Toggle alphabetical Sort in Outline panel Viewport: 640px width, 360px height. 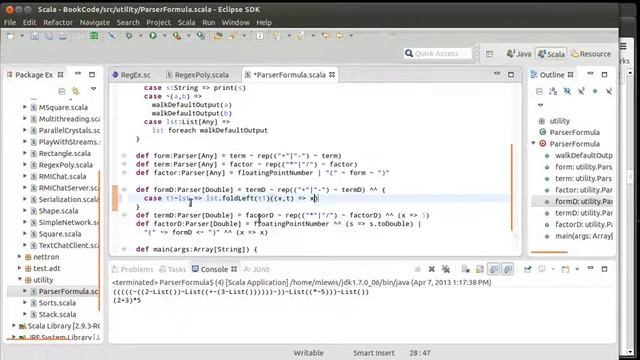click(553, 91)
